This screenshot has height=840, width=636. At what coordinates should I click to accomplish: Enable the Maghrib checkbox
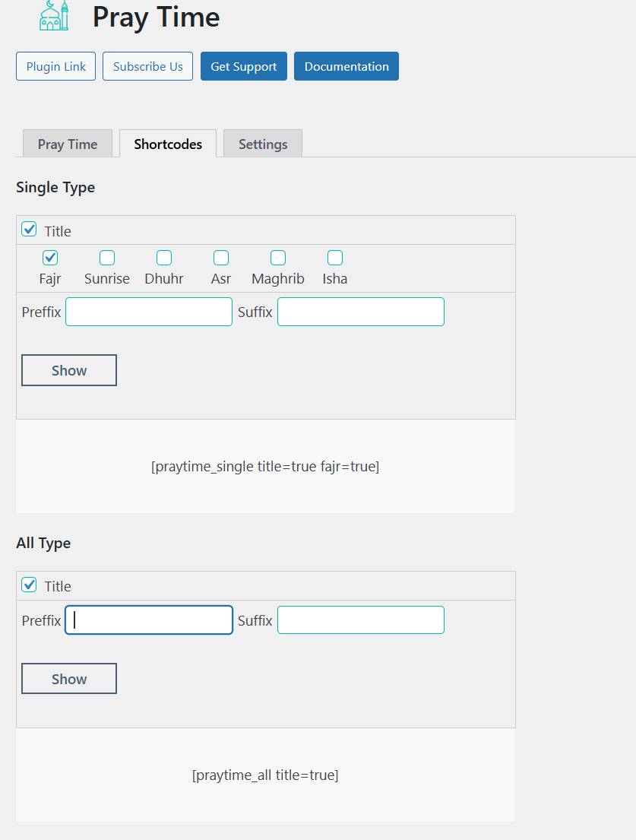point(278,258)
